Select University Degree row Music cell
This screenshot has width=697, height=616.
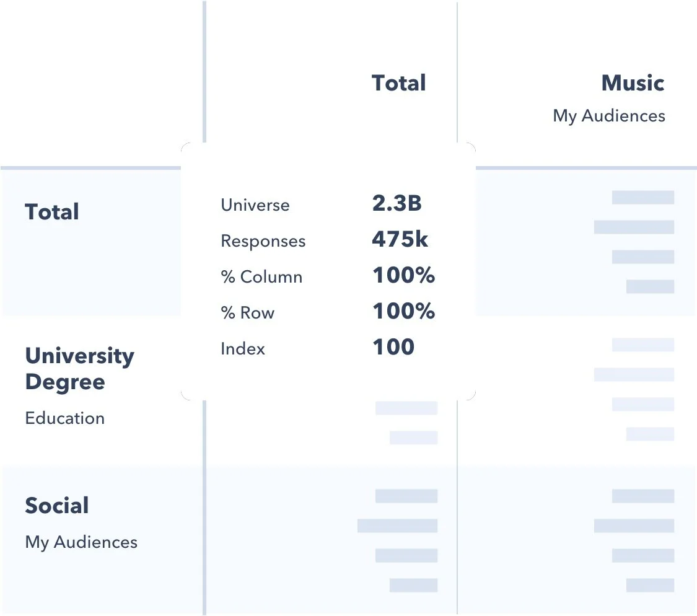577,390
